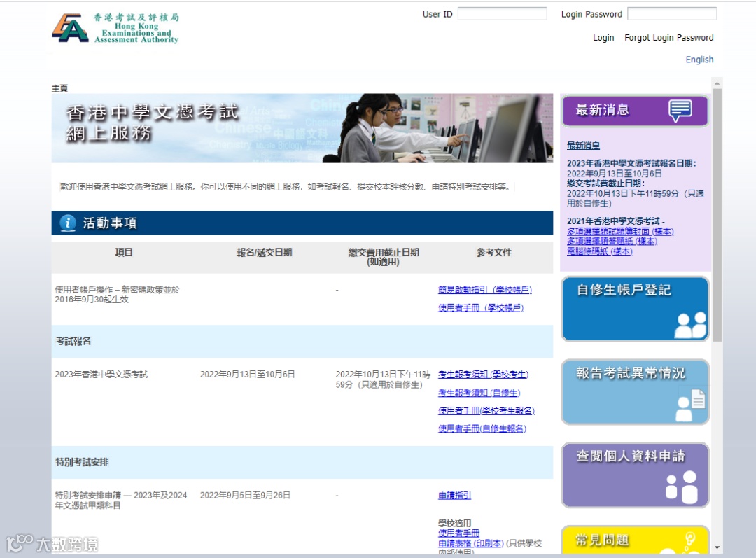756x558 pixels.
Task: Open 電腦條碼紙 (樣本) link
Action: tap(599, 251)
